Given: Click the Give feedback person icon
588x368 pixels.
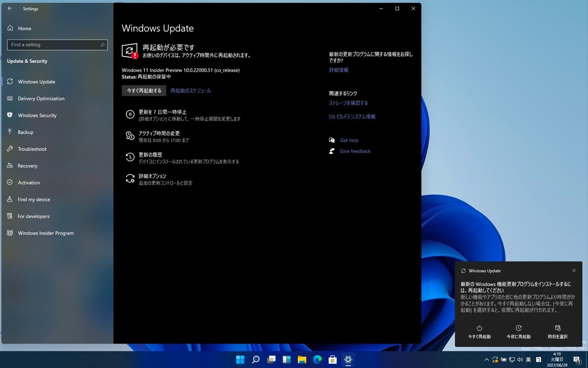Looking at the screenshot, I should [332, 151].
